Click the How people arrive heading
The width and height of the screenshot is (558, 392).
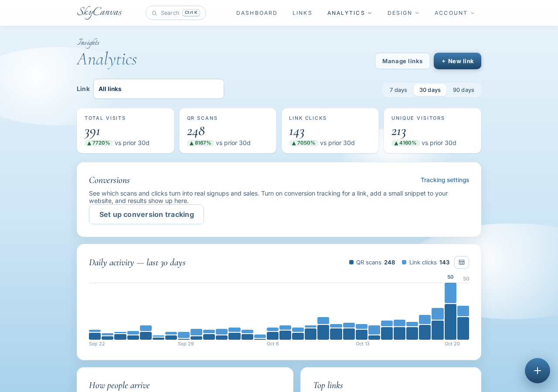119,385
